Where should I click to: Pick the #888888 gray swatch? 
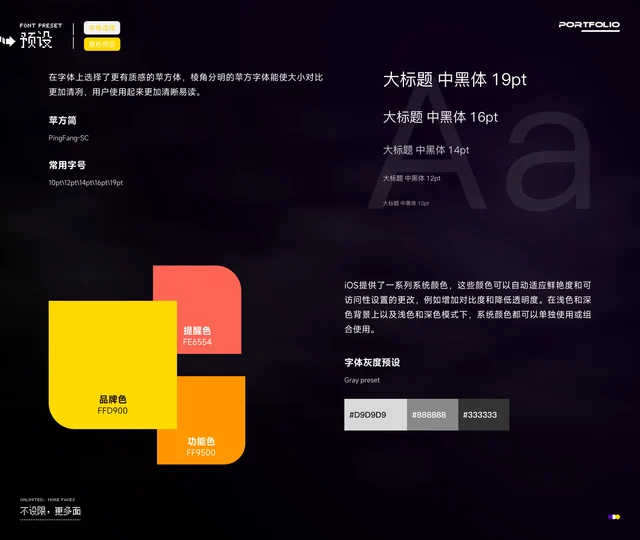(433, 415)
